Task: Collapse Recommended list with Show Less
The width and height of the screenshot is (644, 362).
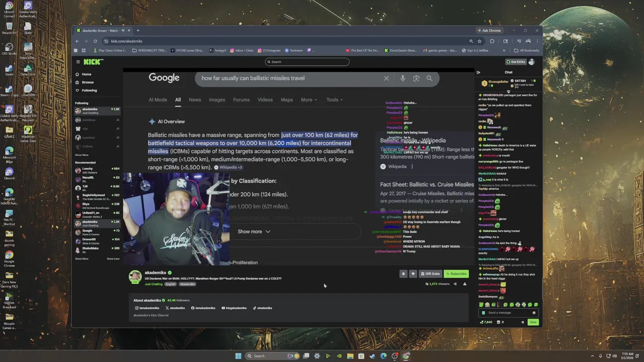Action: coord(113,259)
